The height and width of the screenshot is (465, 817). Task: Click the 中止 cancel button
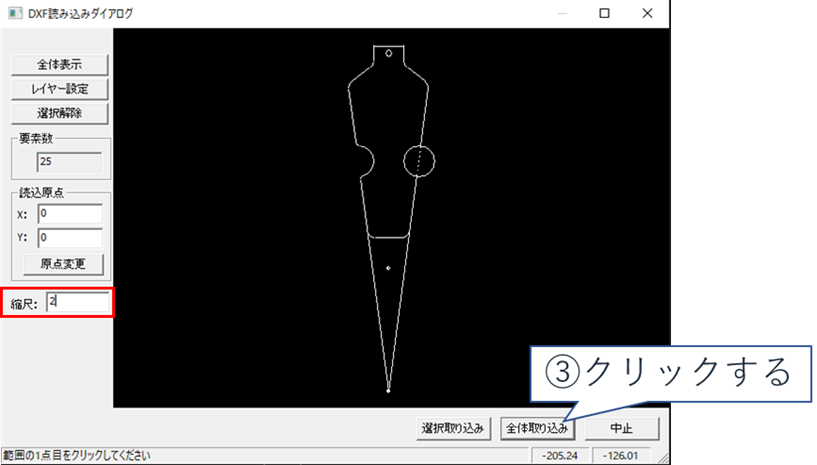(621, 429)
